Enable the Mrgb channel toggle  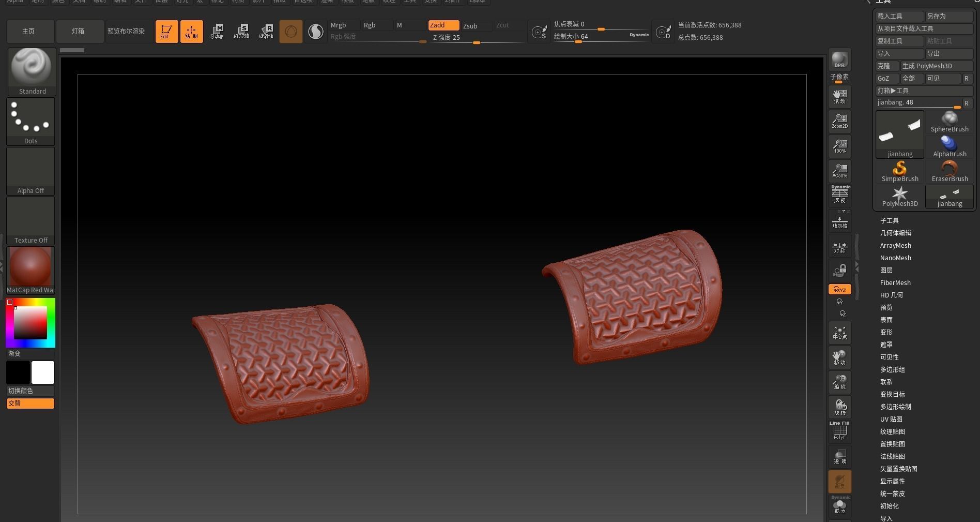pos(344,25)
